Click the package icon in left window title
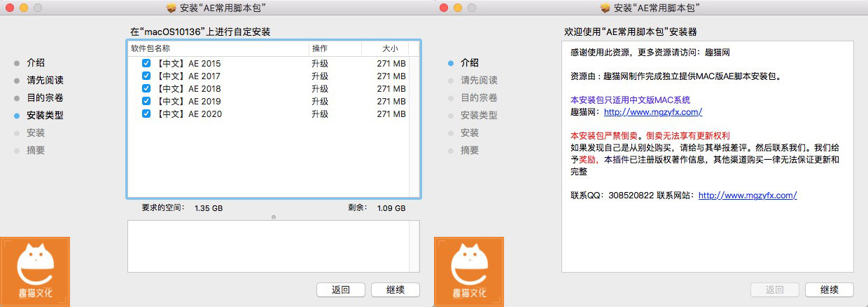This screenshot has height=307, width=868. click(x=171, y=8)
